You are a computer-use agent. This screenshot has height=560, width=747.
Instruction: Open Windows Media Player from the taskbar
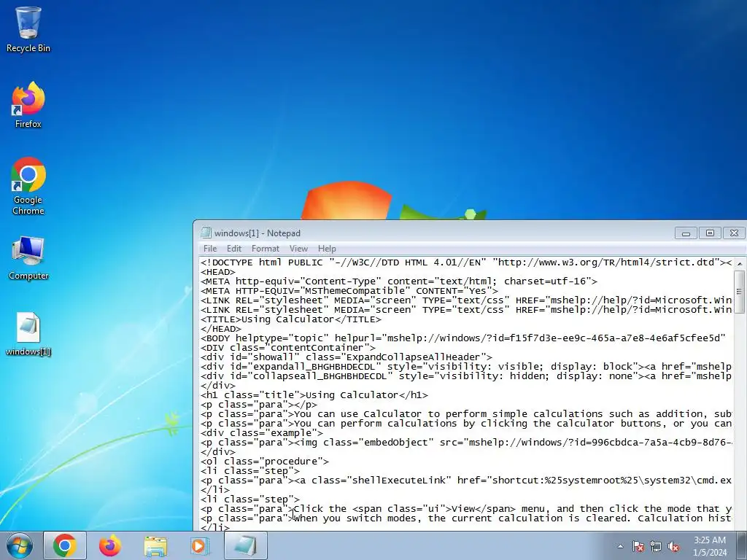coord(199,545)
